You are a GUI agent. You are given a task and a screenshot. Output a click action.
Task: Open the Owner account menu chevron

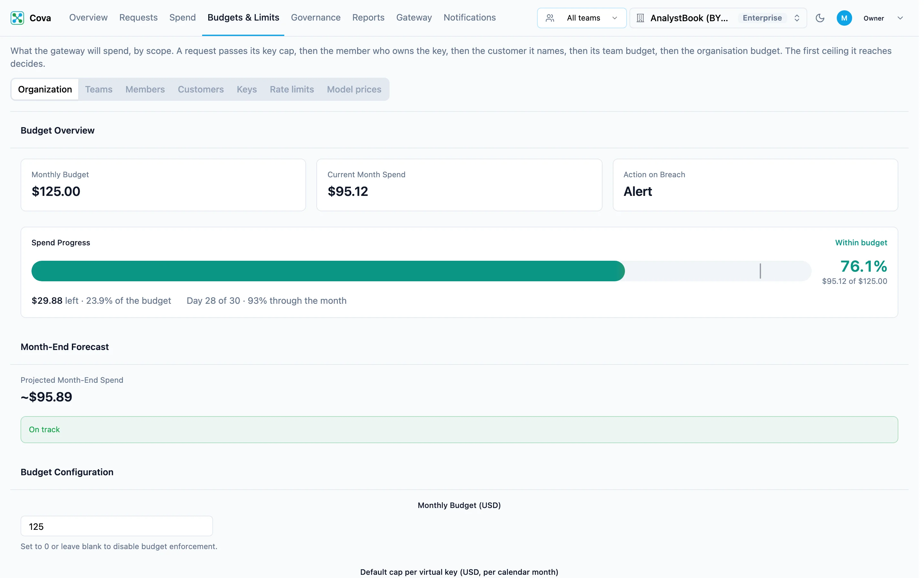[x=900, y=18]
